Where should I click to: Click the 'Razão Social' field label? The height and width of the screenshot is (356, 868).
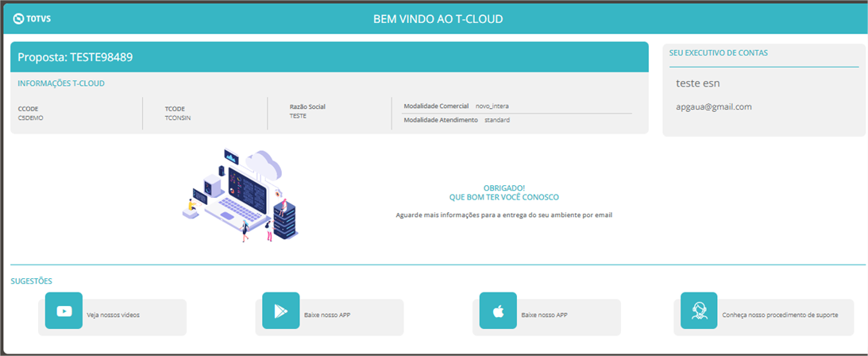pyautogui.click(x=307, y=106)
